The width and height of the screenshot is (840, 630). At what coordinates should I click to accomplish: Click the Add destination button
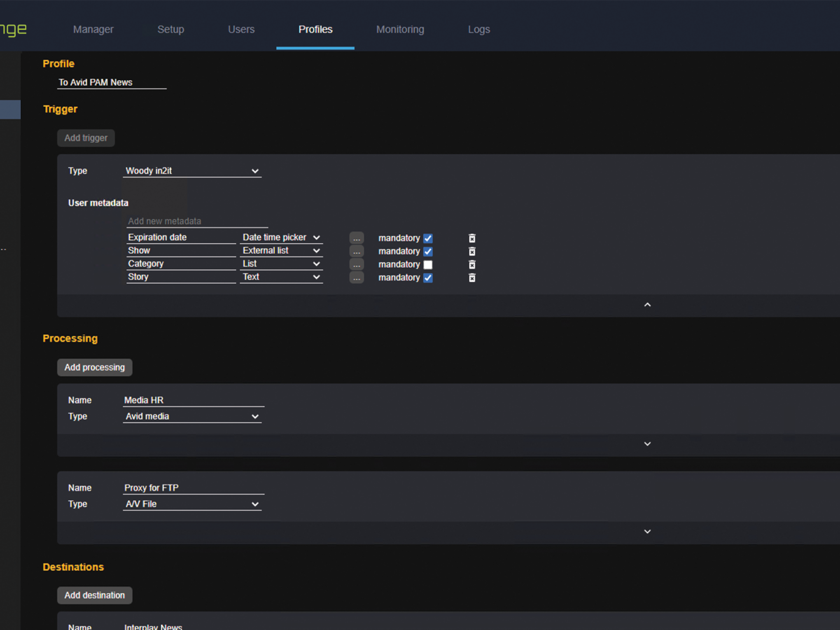pyautogui.click(x=94, y=595)
